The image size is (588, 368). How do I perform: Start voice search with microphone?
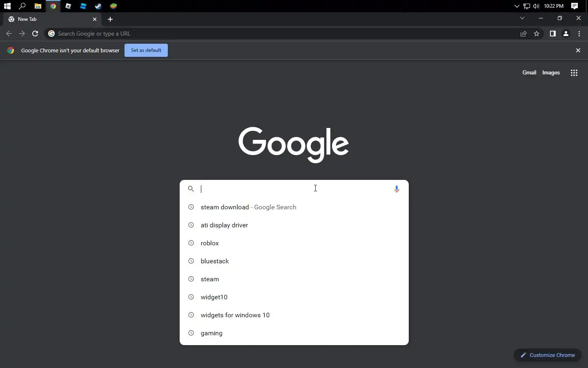pyautogui.click(x=396, y=189)
